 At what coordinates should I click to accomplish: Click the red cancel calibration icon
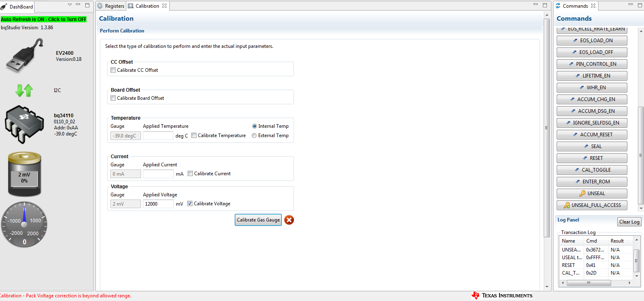click(x=289, y=220)
